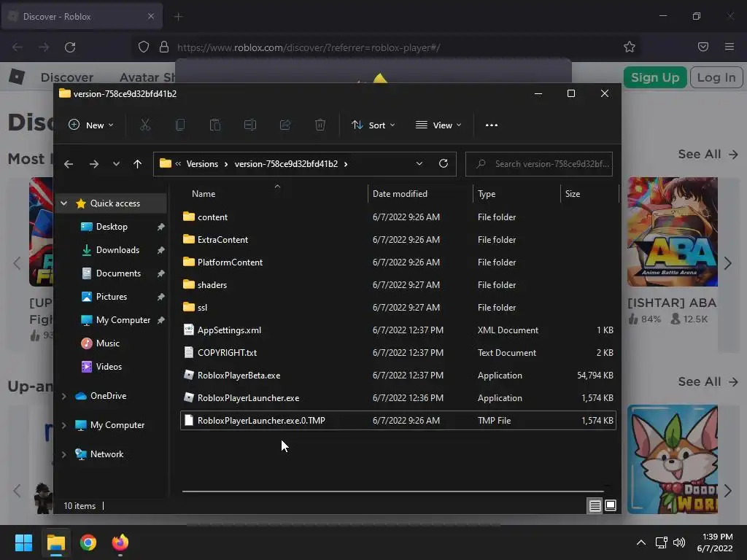Screen dimensions: 747x560
Task: Click the Share icon in toolbar
Action: tap(285, 125)
